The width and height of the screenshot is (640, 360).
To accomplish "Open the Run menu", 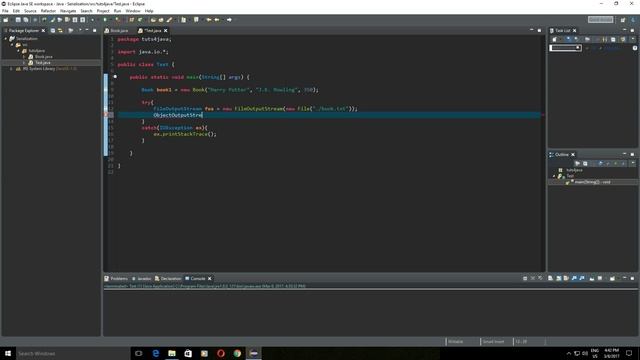I will point(118,11).
